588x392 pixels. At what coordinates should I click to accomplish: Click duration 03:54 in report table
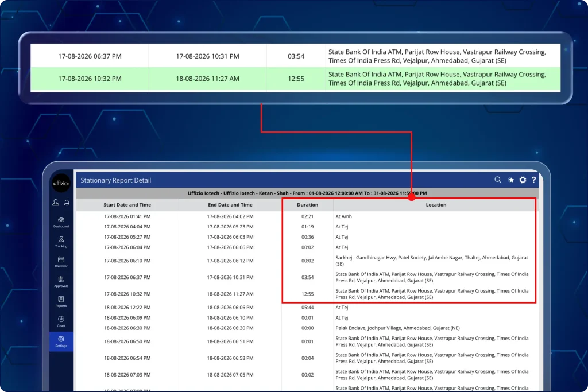click(308, 277)
